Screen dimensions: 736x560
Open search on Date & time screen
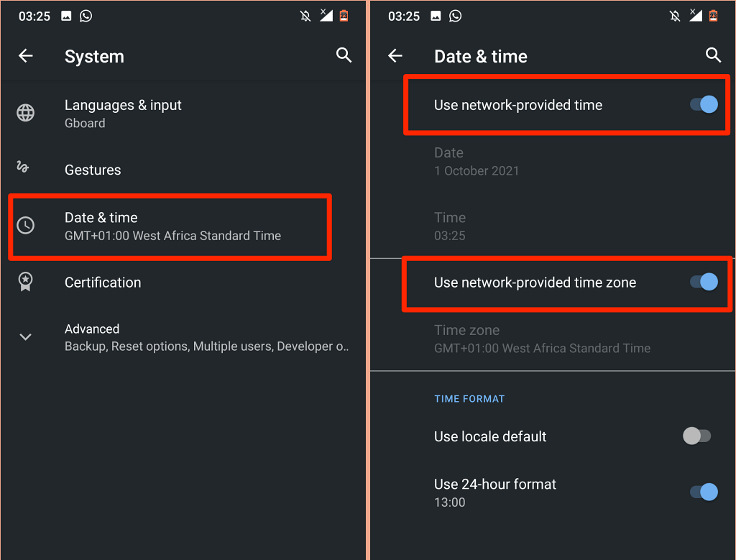pos(713,55)
